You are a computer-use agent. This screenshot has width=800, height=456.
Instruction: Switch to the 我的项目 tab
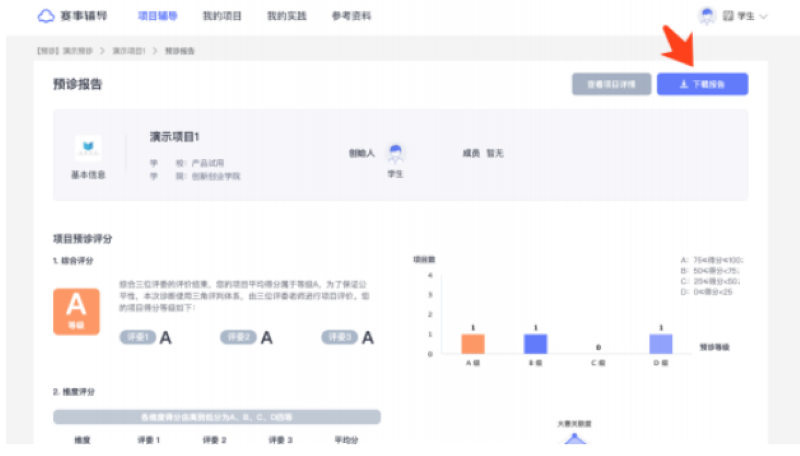[x=220, y=16]
